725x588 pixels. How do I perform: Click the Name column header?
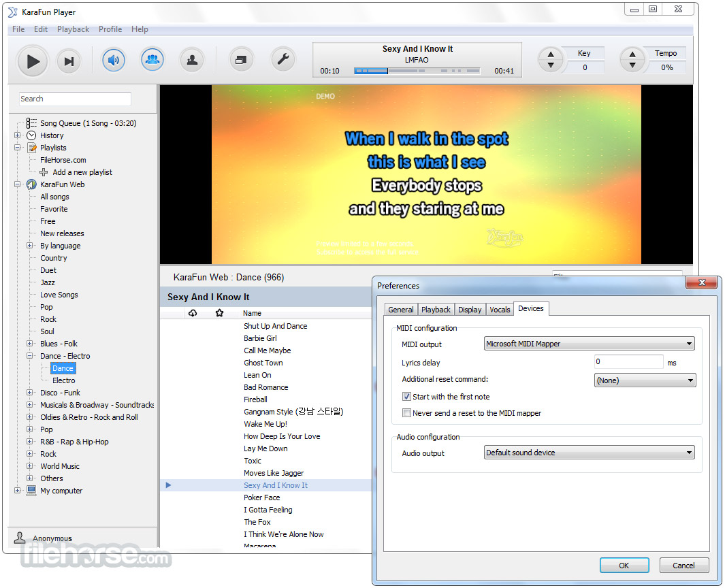click(252, 313)
